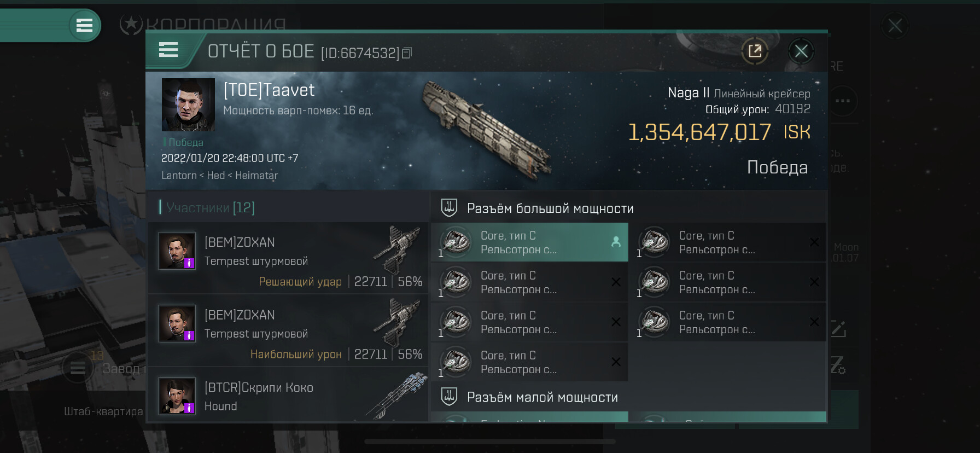
Task: Click the high power slot shield icon
Action: [449, 208]
